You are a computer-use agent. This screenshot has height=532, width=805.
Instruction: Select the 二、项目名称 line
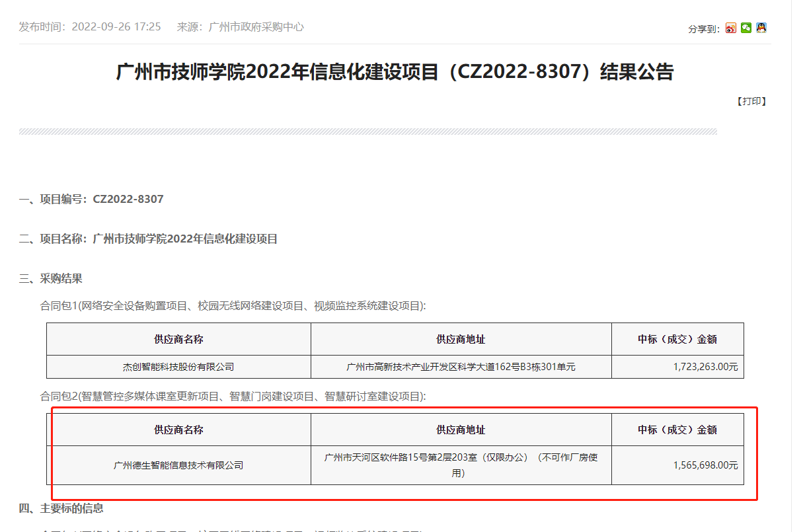click(x=148, y=239)
